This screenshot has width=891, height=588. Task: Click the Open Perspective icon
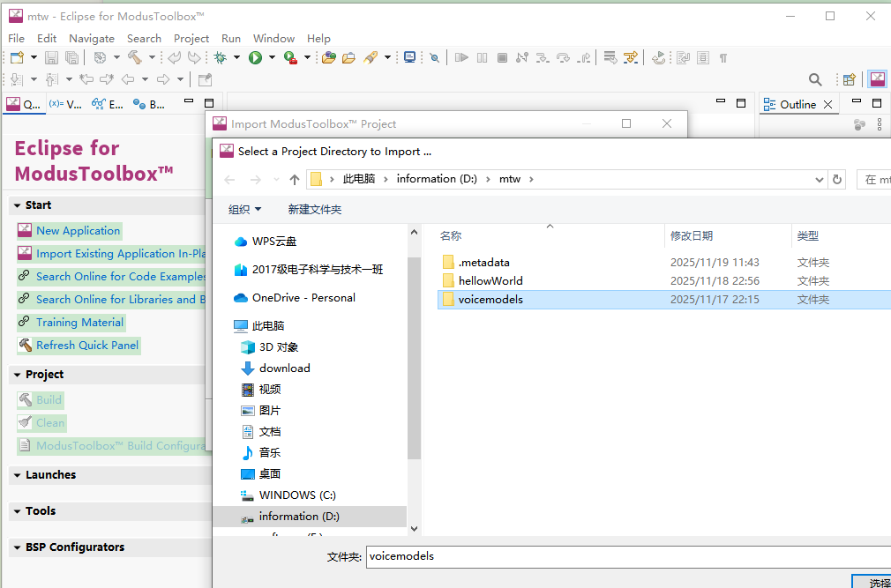pos(849,79)
